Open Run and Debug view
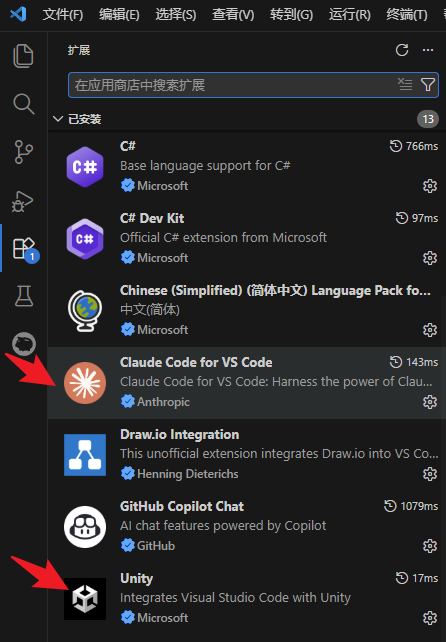The width and height of the screenshot is (446, 642). coord(23,201)
